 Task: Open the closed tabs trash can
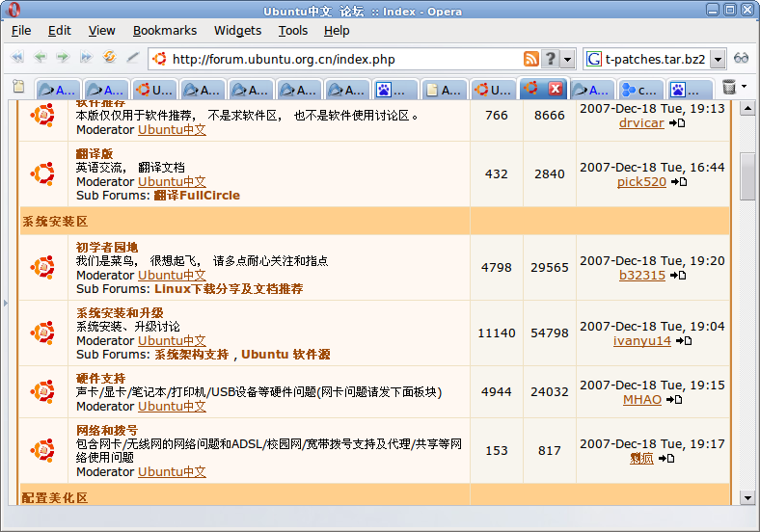pyautogui.click(x=728, y=87)
